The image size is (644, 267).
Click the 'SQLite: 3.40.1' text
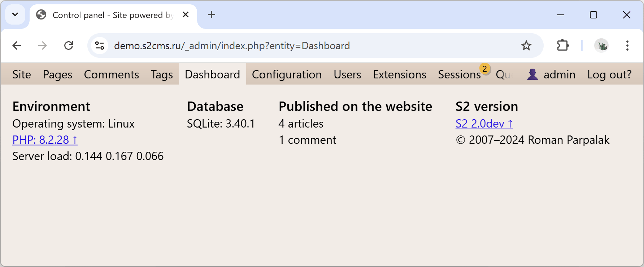[221, 124]
